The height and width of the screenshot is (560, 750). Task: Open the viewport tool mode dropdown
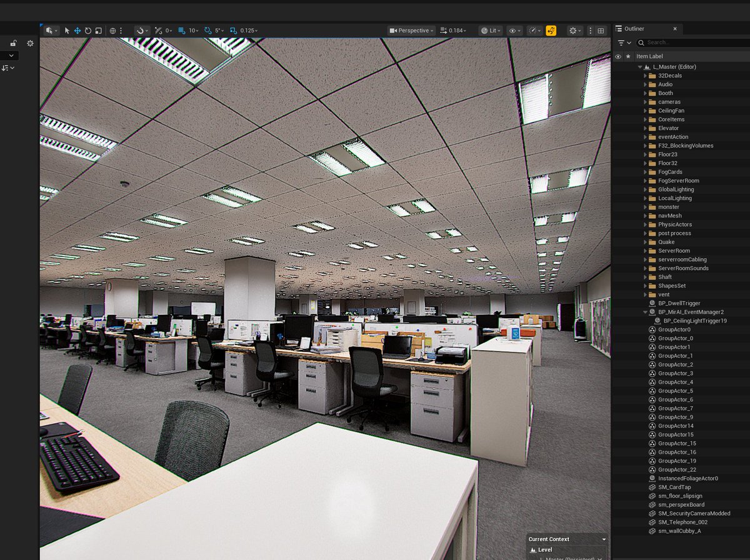point(52,30)
